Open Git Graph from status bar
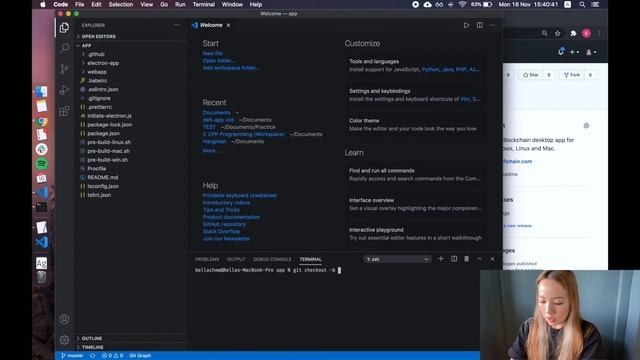The image size is (640, 360). tap(140, 356)
